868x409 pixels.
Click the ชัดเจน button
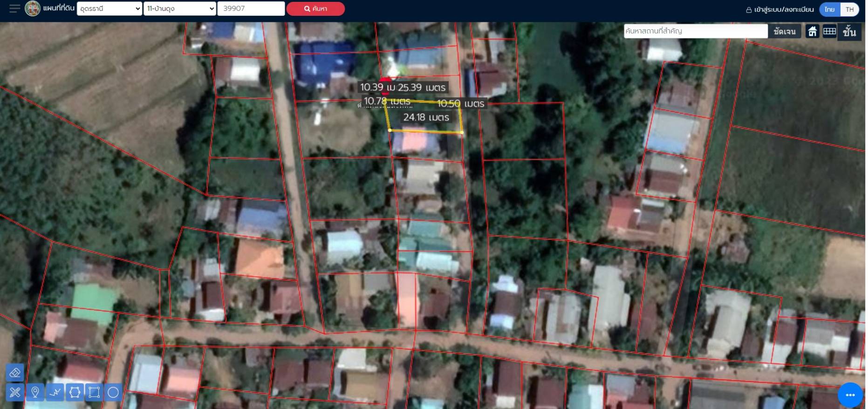click(x=784, y=31)
